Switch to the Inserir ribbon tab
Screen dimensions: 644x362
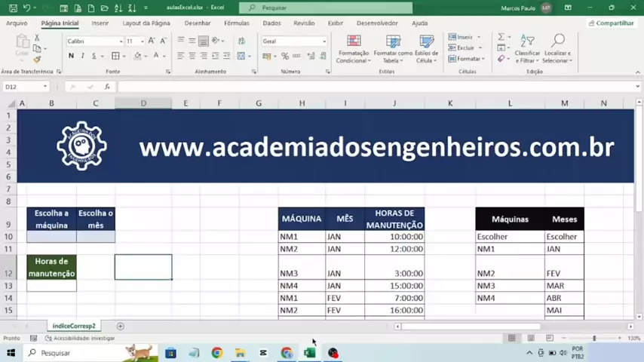(x=100, y=23)
